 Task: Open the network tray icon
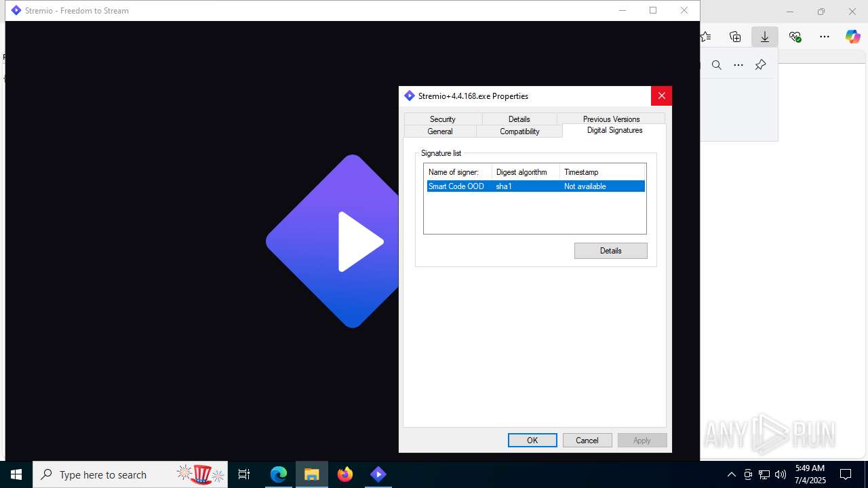[x=764, y=474]
